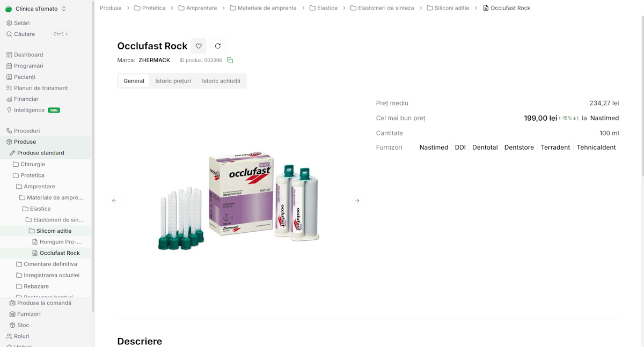
Task: Open the Financiar chart section
Action: [x=24, y=99]
